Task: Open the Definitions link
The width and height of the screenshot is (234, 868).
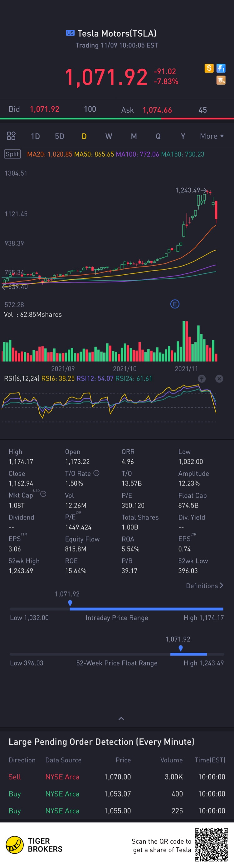Action: [205, 586]
